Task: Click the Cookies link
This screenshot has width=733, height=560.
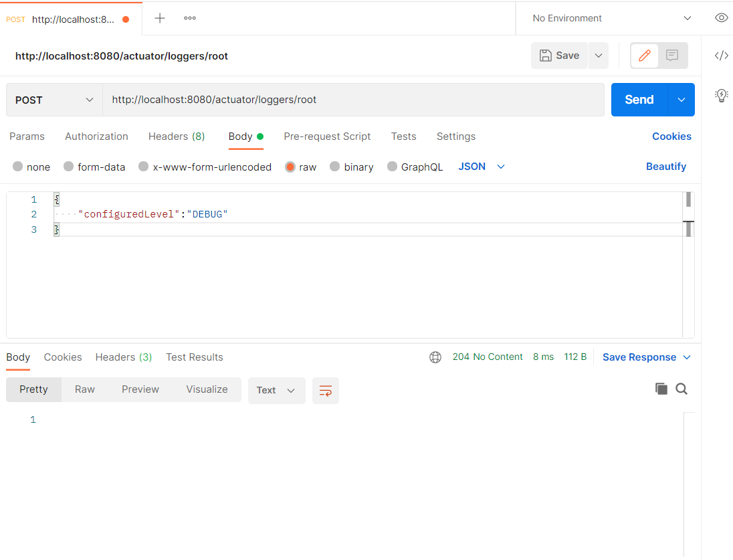Action: pos(671,136)
